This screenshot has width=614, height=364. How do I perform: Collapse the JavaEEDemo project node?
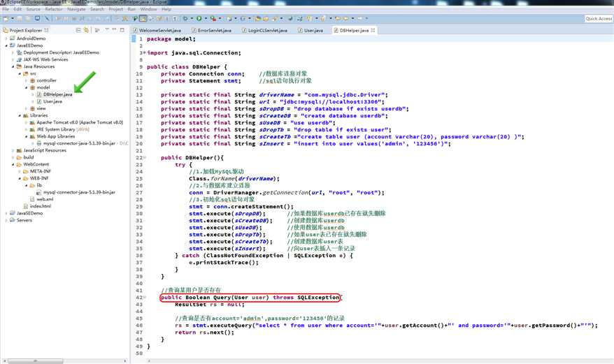[x=6, y=45]
